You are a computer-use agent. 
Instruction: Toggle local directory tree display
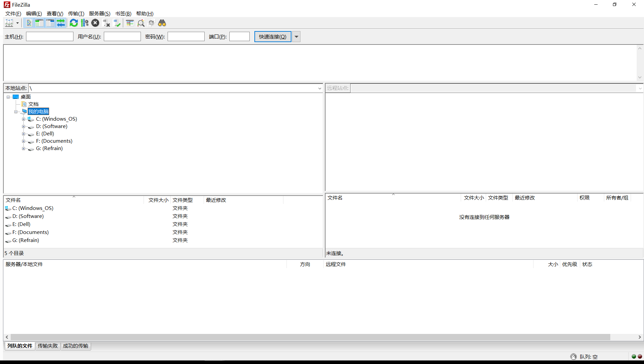pos(39,23)
